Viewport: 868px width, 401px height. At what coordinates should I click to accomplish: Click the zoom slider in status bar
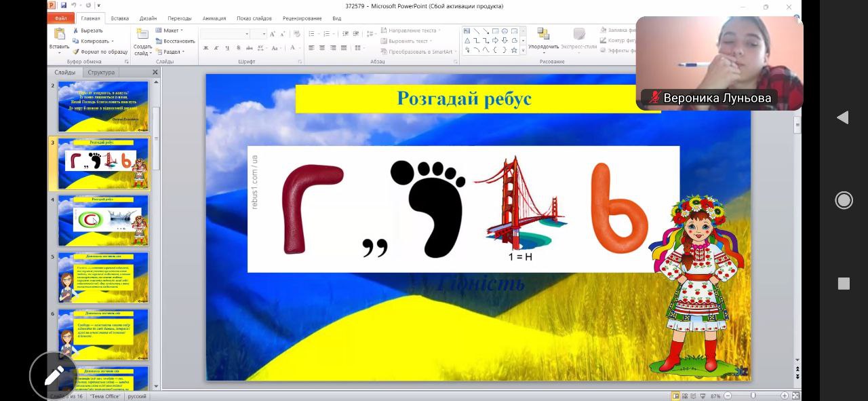click(753, 396)
